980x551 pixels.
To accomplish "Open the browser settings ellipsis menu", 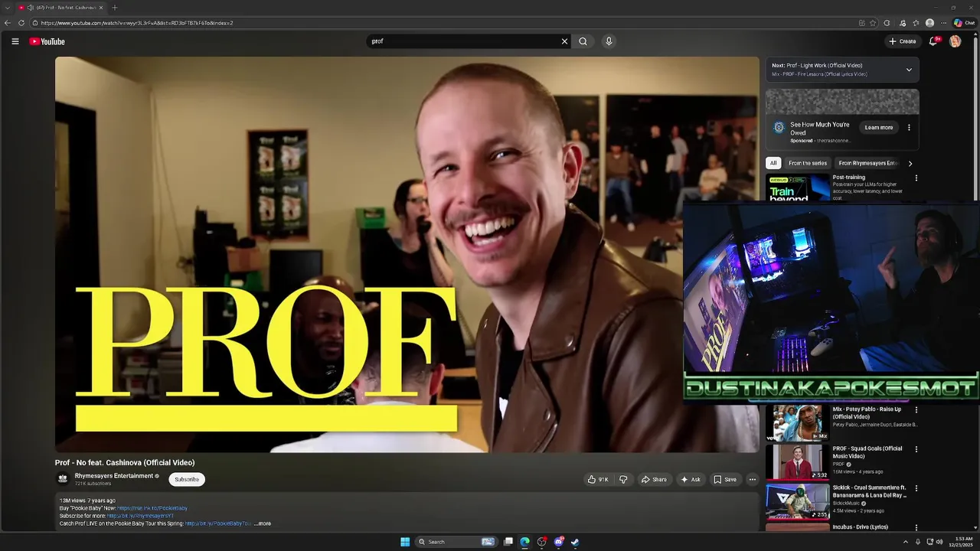I will [x=944, y=23].
